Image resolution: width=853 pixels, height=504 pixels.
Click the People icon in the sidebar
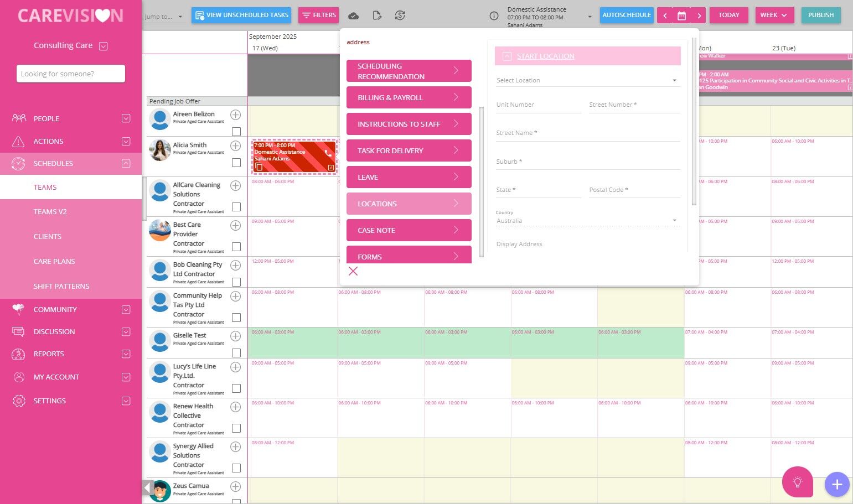(x=19, y=118)
